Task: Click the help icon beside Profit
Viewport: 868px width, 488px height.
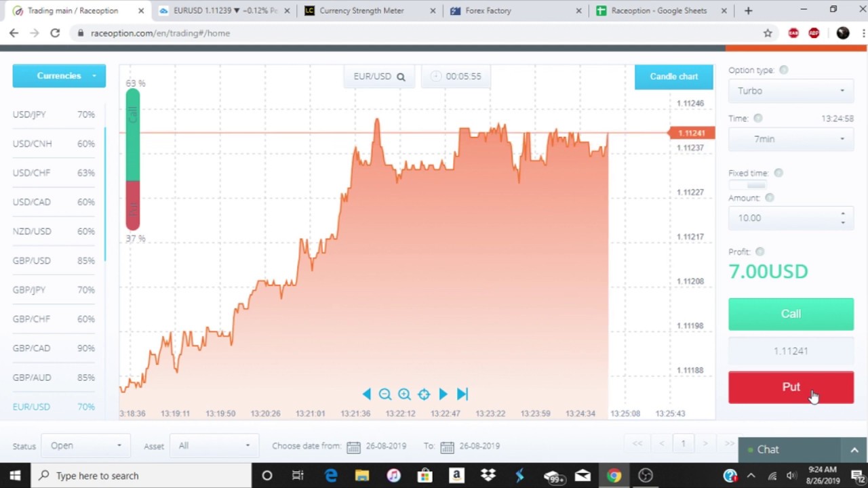Action: click(760, 251)
